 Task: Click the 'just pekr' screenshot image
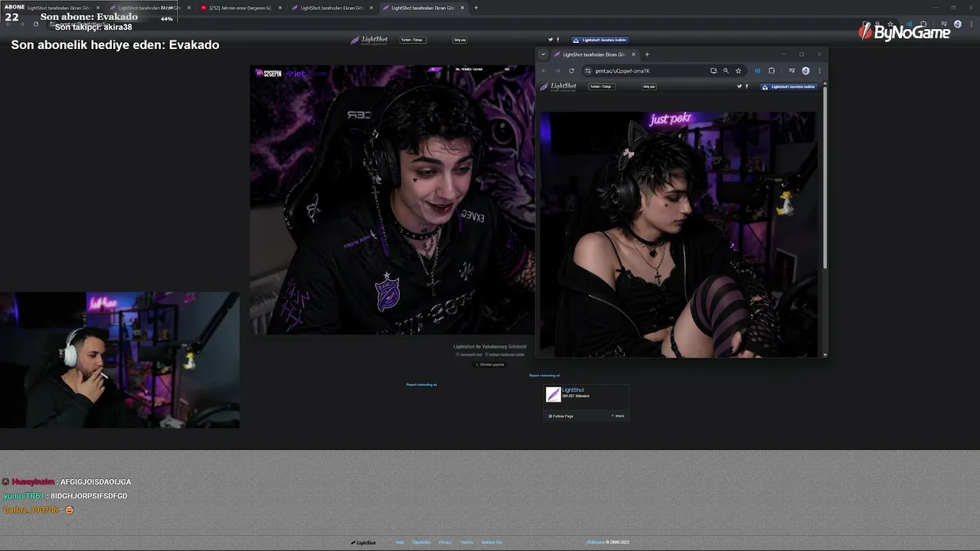(678, 234)
